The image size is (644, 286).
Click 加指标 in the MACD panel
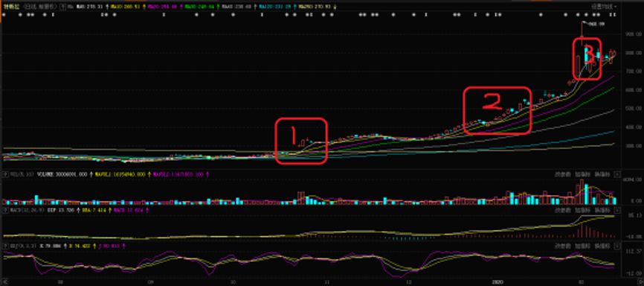pos(582,210)
